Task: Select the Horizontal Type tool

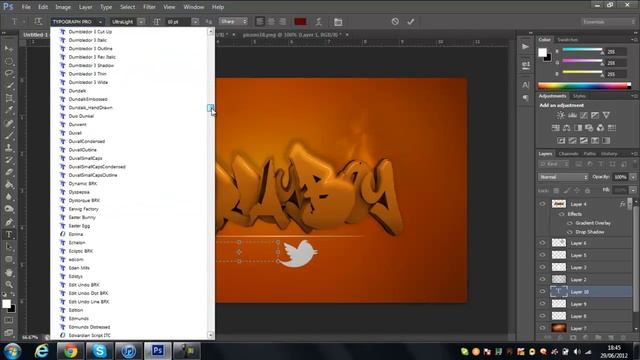Action: click(x=9, y=235)
